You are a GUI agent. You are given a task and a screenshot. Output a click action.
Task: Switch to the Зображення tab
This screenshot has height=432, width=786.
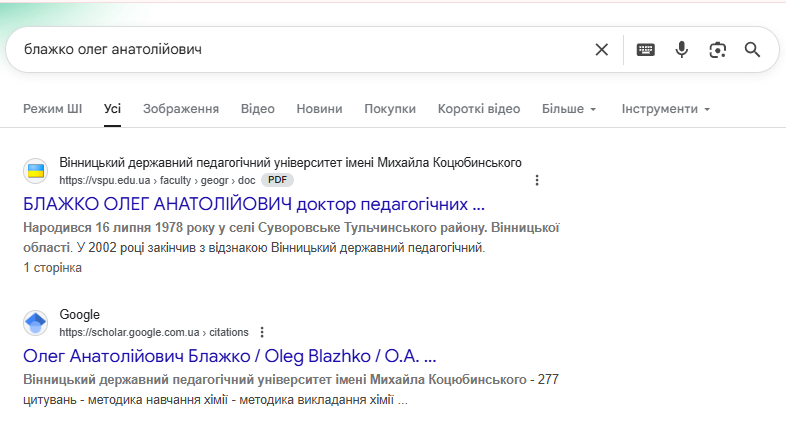click(x=180, y=109)
